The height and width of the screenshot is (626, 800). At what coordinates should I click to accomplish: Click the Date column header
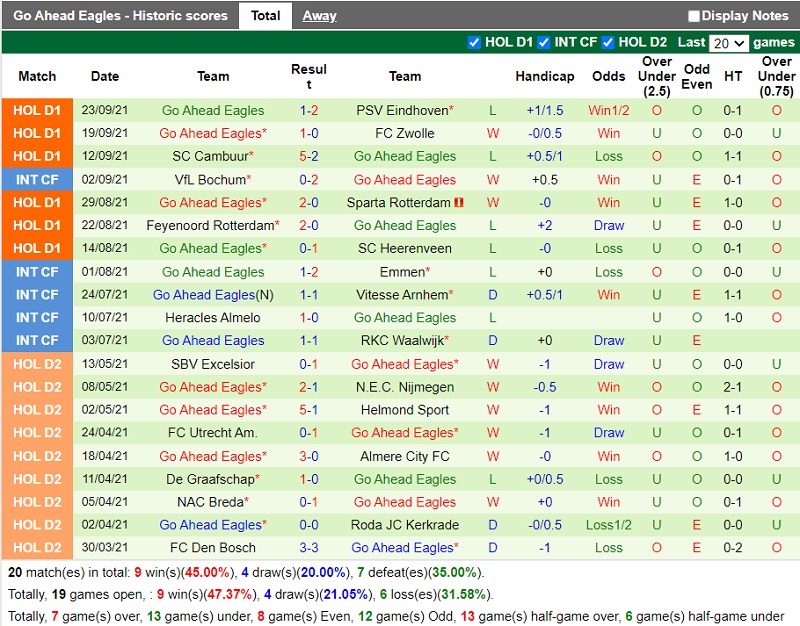coord(105,76)
